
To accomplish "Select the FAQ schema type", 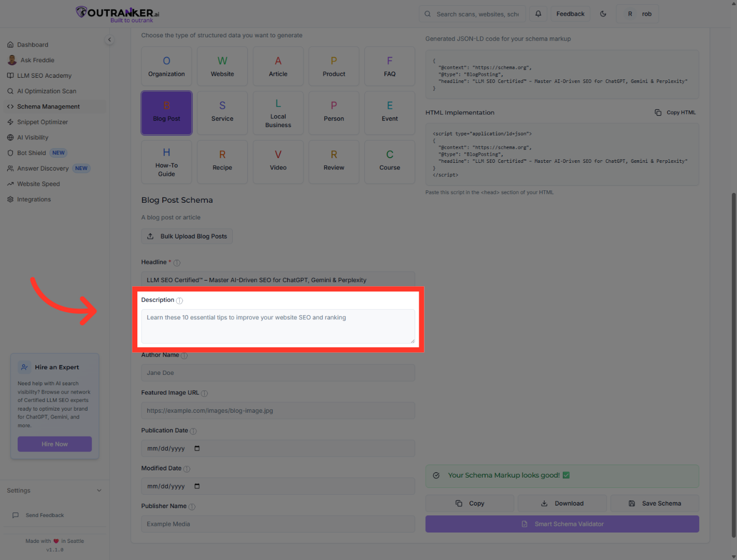I will pos(390,66).
